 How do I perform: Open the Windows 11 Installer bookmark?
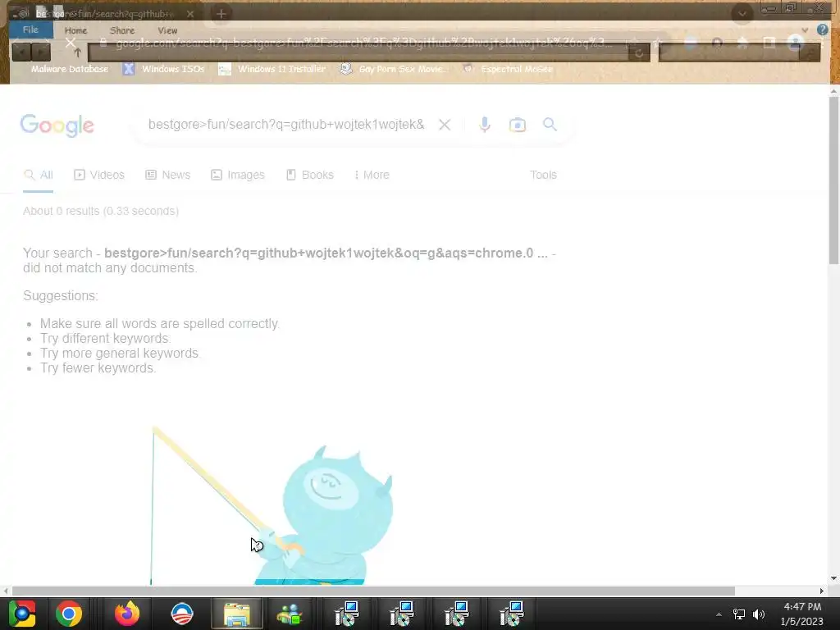[272, 69]
